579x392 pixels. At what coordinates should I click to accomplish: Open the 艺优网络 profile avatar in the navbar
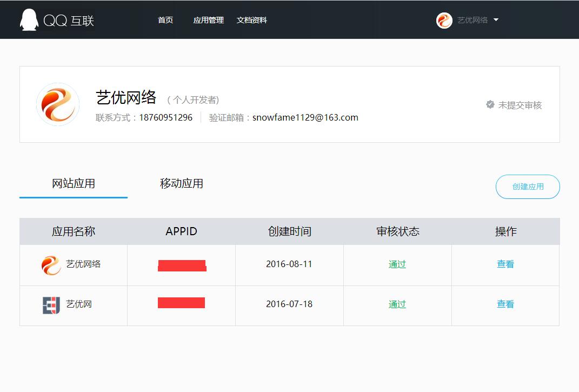444,20
